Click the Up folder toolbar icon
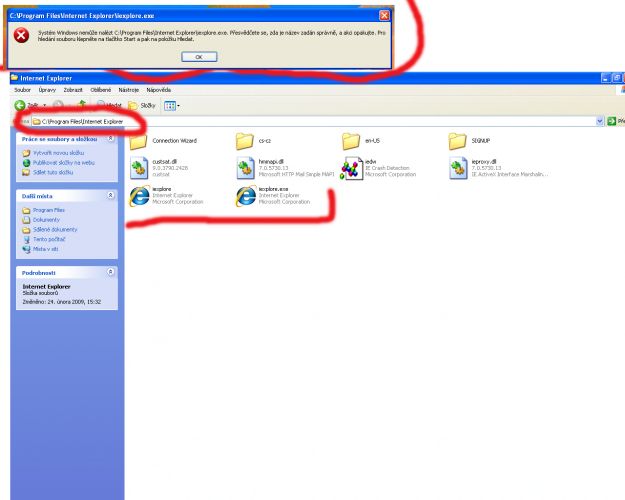625x500 pixels. pos(82,105)
